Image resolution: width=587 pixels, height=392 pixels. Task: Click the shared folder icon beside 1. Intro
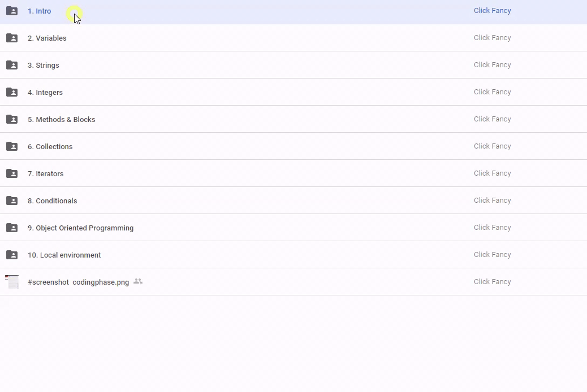click(x=12, y=11)
